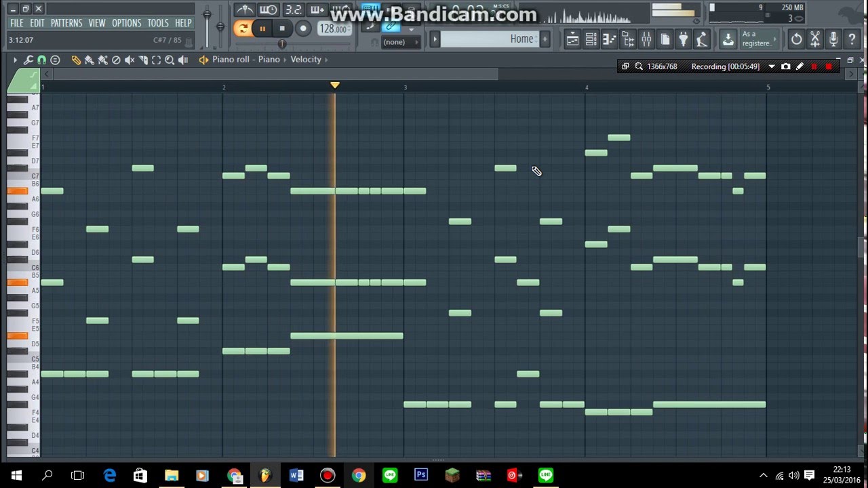
Task: Open the TOOLS menu
Action: pos(158,23)
